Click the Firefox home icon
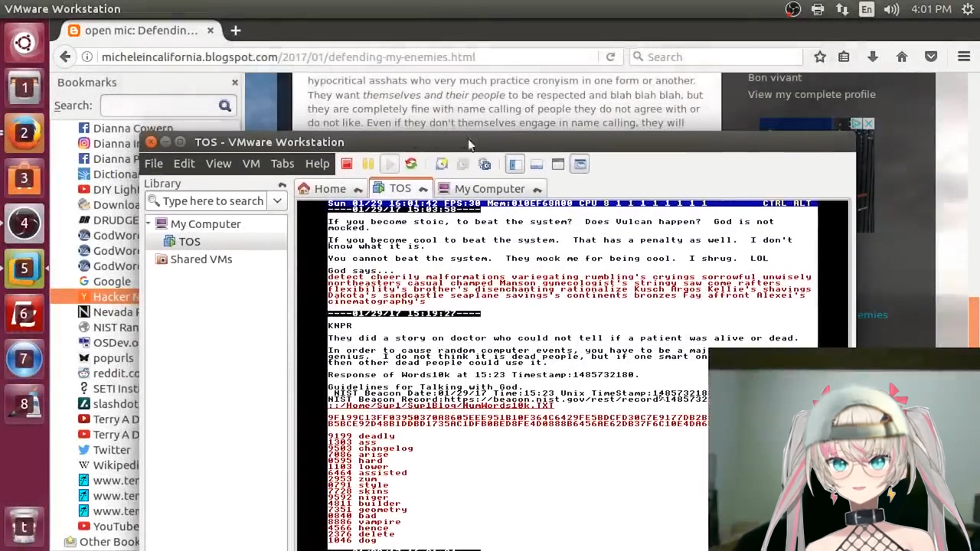Image resolution: width=980 pixels, height=551 pixels. tap(902, 57)
